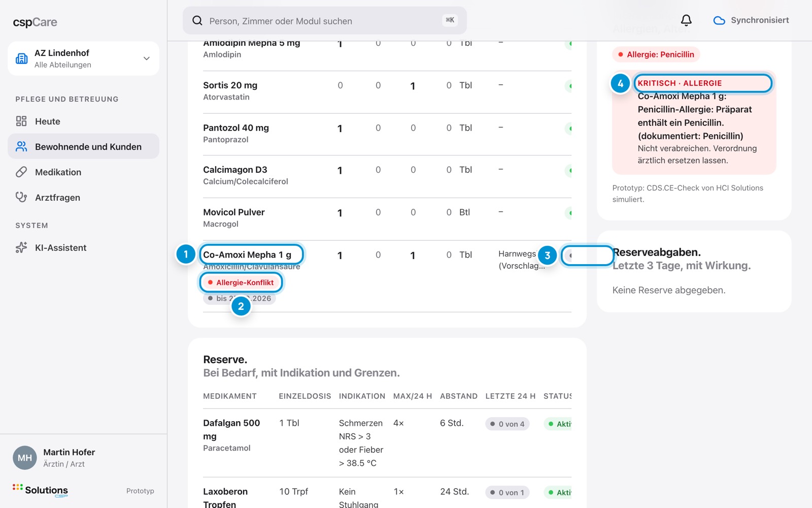Click the Prototyp label in the sidebar footer

click(x=140, y=491)
